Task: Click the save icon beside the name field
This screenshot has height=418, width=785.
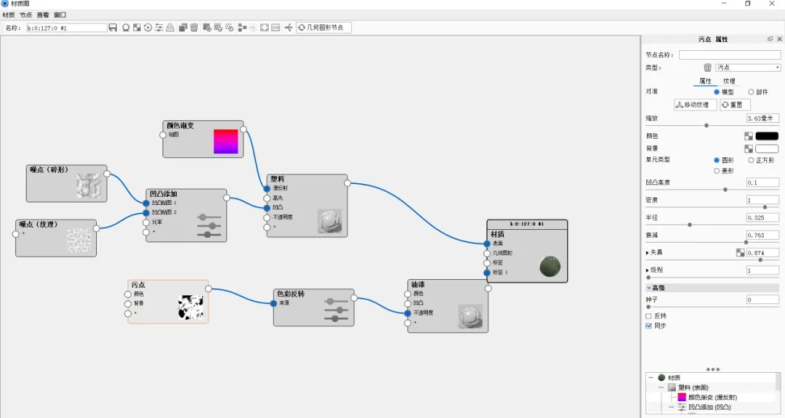Action: click(x=113, y=27)
